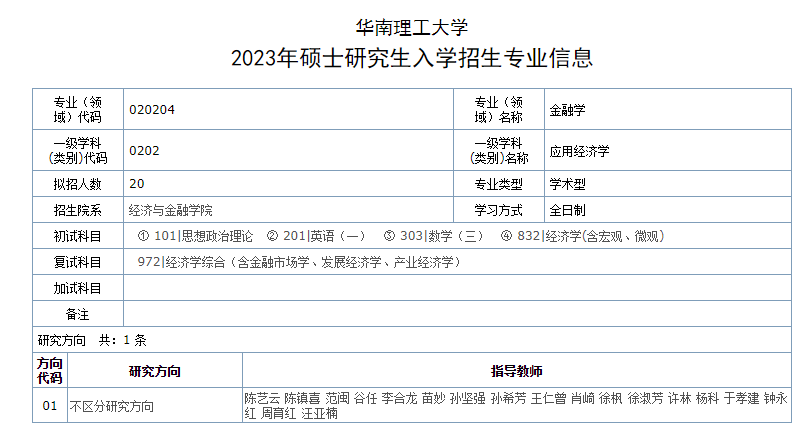Select the planned enrollment number 20
Screen dimensions: 810x440
(136, 183)
